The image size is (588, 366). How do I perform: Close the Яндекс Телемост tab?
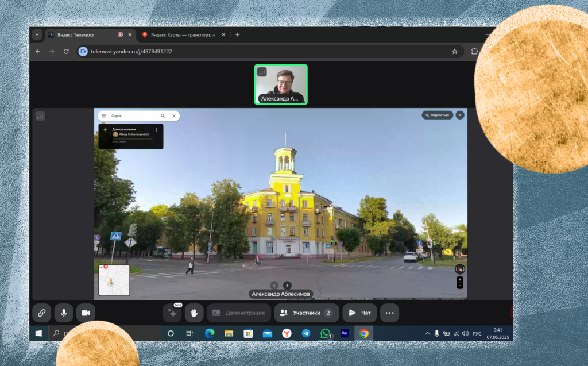tap(130, 34)
